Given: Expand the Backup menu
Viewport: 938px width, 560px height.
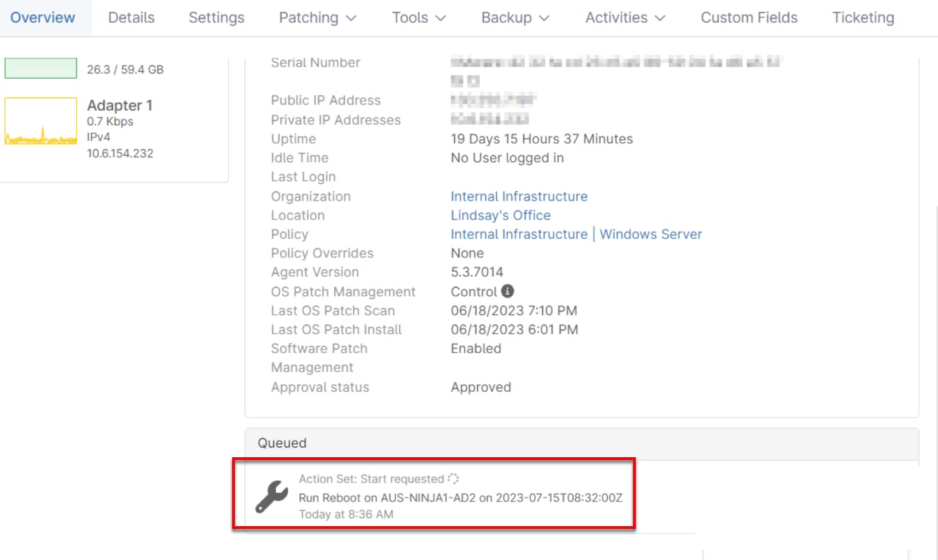Looking at the screenshot, I should (515, 18).
